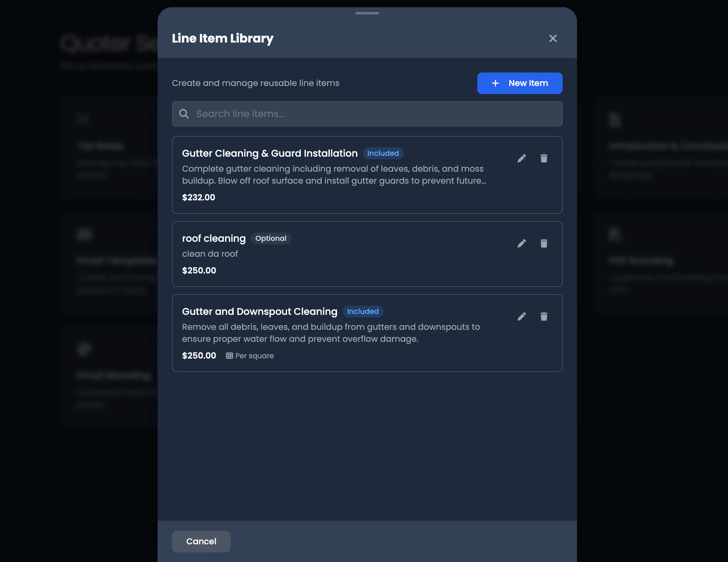Image resolution: width=728 pixels, height=562 pixels.
Task: Trash the roof cleaning line item
Action: pos(544,243)
